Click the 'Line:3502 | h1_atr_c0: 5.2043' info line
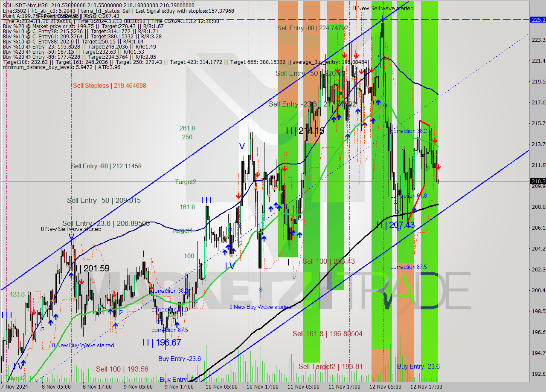Viewport: 546px width, 392px height. [x=118, y=11]
